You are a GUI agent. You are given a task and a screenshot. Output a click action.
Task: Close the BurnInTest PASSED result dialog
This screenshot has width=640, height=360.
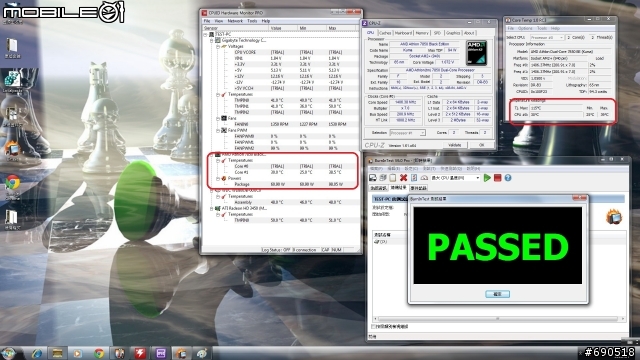coord(579,198)
